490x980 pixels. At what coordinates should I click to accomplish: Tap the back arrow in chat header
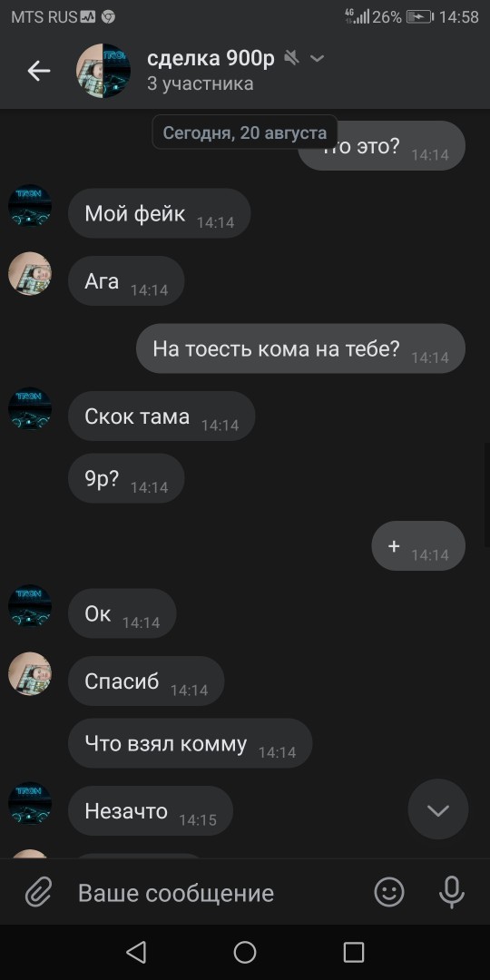(x=39, y=72)
